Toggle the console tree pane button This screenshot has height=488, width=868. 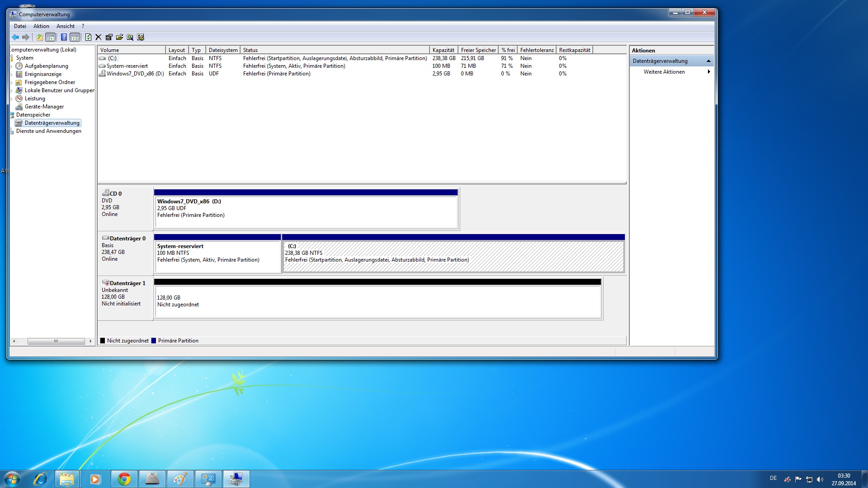point(51,37)
